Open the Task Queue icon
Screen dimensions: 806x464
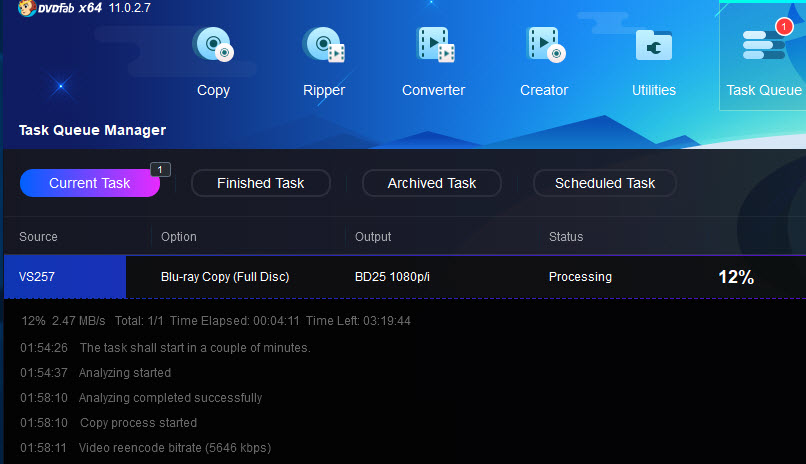coord(764,45)
